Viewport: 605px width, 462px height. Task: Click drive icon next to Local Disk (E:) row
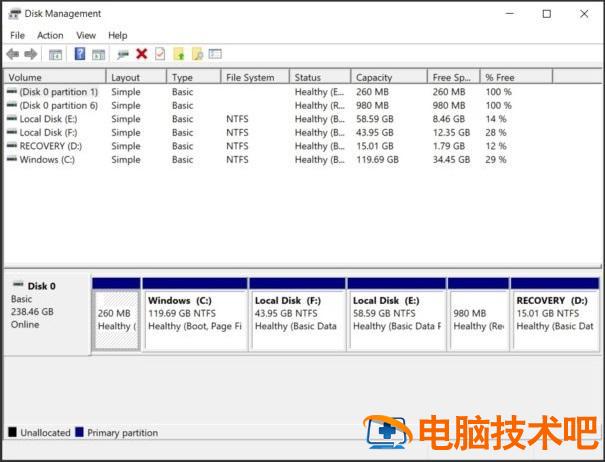[12, 118]
